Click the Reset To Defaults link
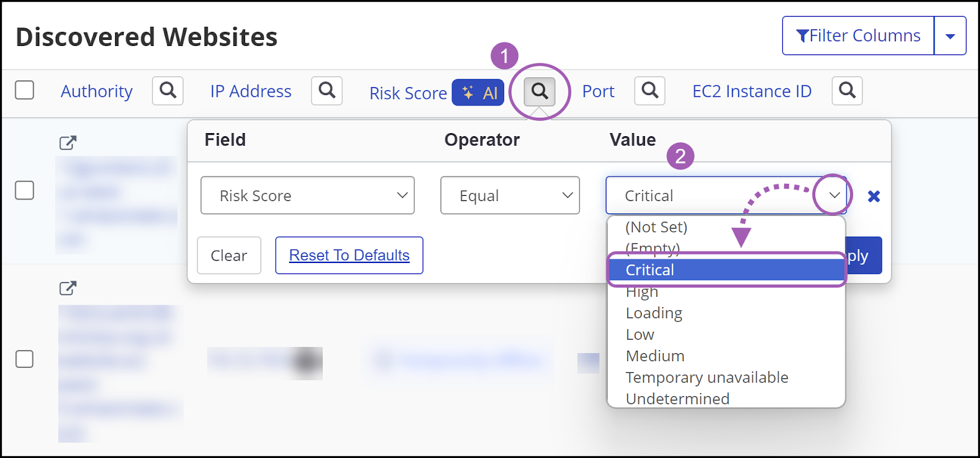Image resolution: width=980 pixels, height=458 pixels. coord(349,255)
